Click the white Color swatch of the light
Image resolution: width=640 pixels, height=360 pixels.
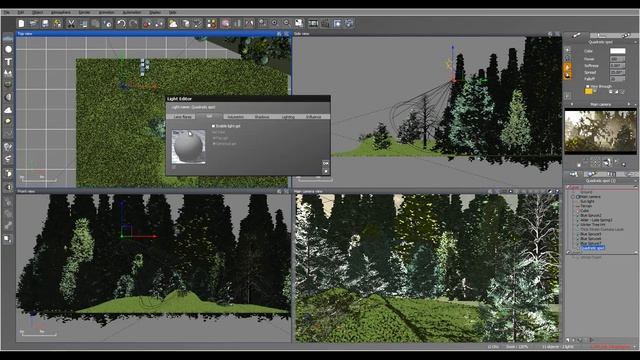click(618, 51)
